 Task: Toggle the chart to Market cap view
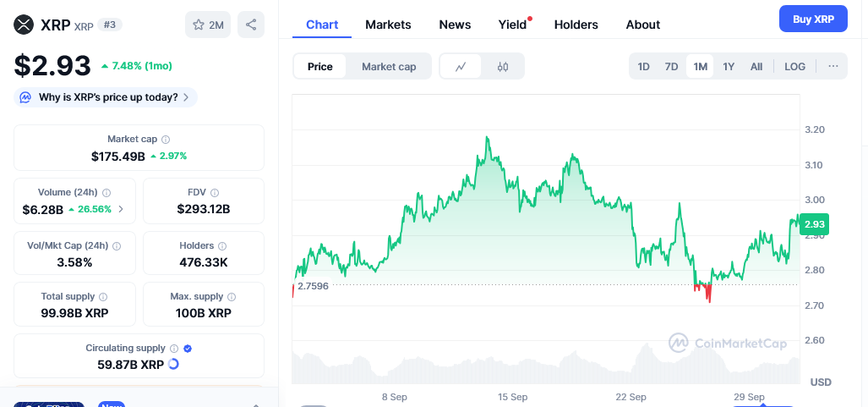tap(389, 67)
